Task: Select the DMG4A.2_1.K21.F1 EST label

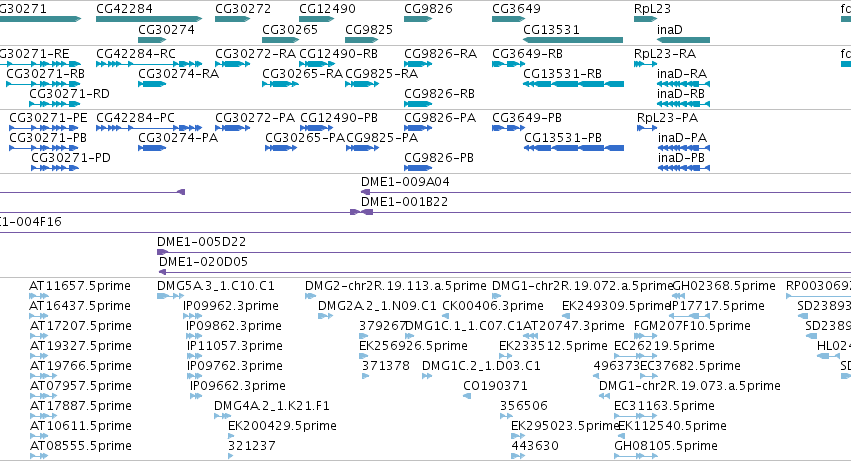Action: 271,406
